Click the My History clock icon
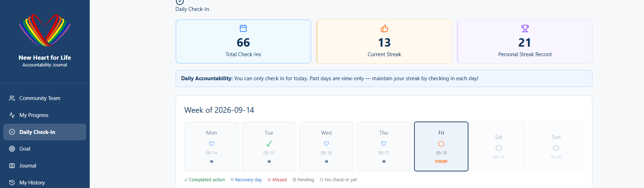Screen dimensions: 644x188 [12, 183]
